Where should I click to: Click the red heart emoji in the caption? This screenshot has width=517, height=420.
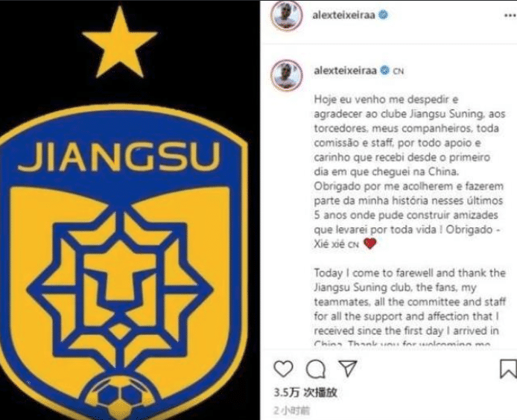(x=369, y=244)
